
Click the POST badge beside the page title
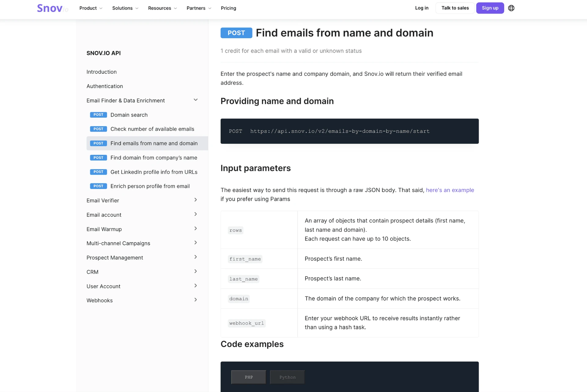236,33
